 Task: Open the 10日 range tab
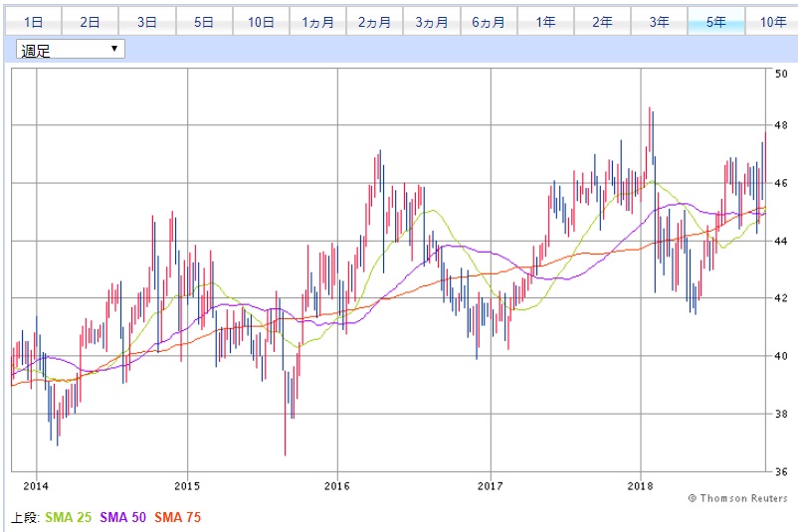point(261,21)
